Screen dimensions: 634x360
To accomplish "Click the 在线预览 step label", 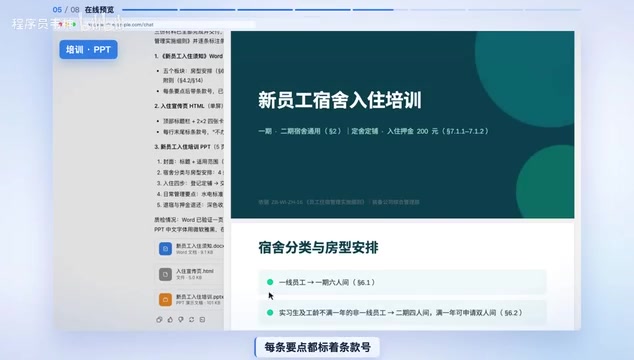I will (99, 10).
